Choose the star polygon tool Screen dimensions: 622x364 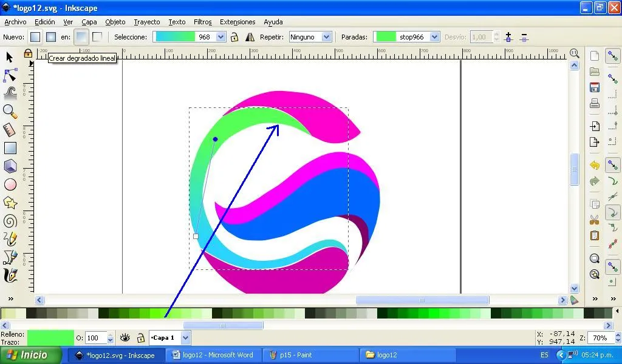(10, 203)
